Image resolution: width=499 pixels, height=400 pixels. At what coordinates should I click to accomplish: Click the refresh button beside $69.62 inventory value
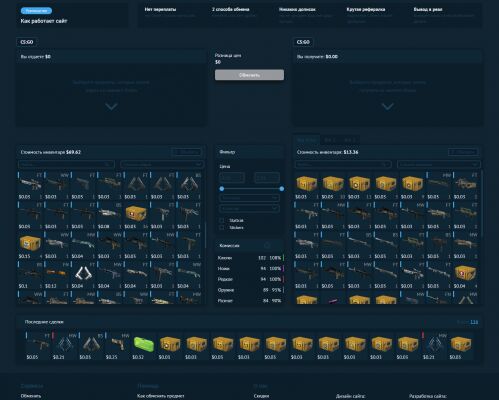point(186,152)
